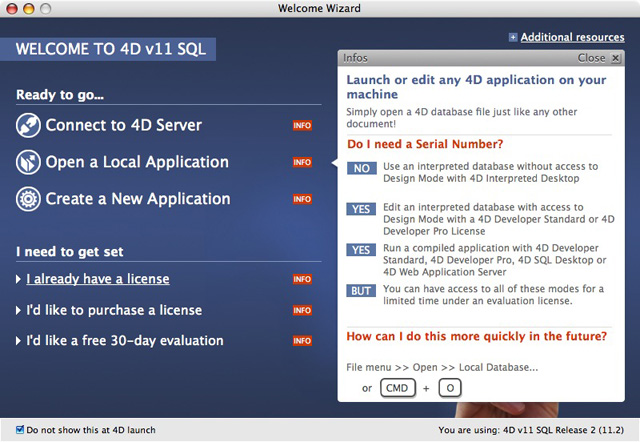Viewport: 640px width, 442px height.
Task: Click the Open a Local Application icon
Action: pos(28,162)
